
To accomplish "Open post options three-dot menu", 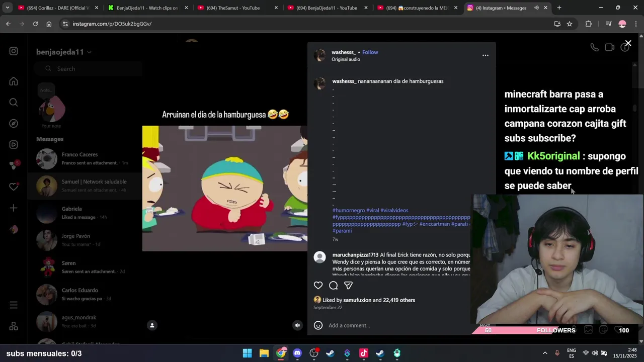I will click(x=486, y=55).
